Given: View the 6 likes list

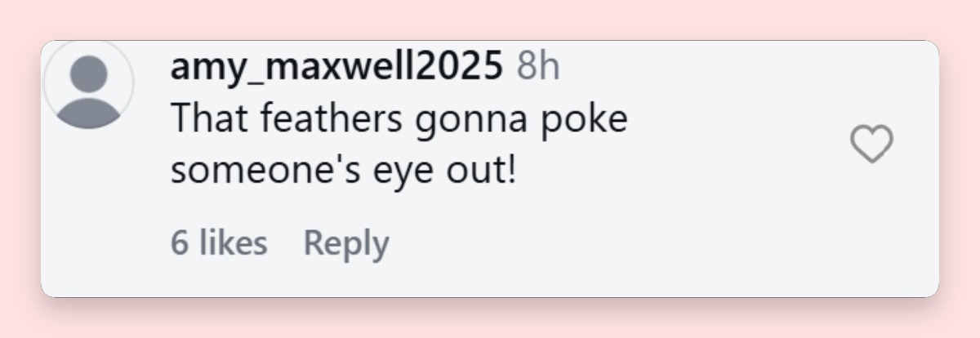Looking at the screenshot, I should 219,242.
